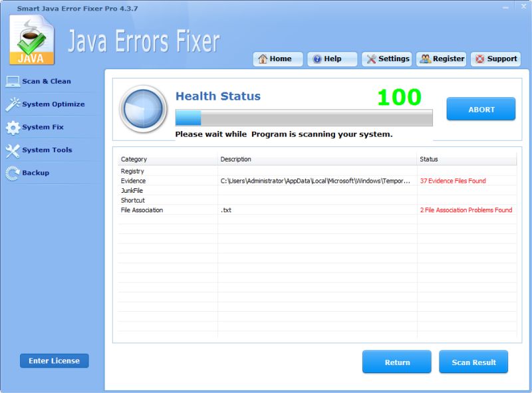Click the System Fix gear icon

pos(13,127)
